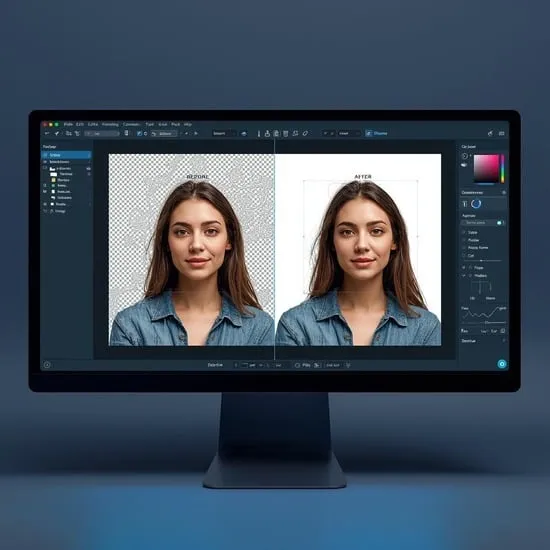Image resolution: width=550 pixels, height=550 pixels.
Task: Click the blue Preview button in the toolbar
Action: 376,133
